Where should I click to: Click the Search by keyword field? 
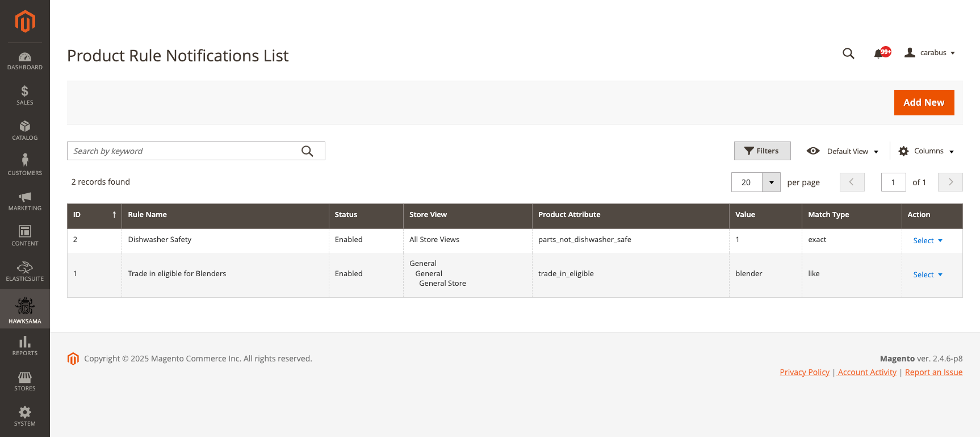(x=185, y=151)
